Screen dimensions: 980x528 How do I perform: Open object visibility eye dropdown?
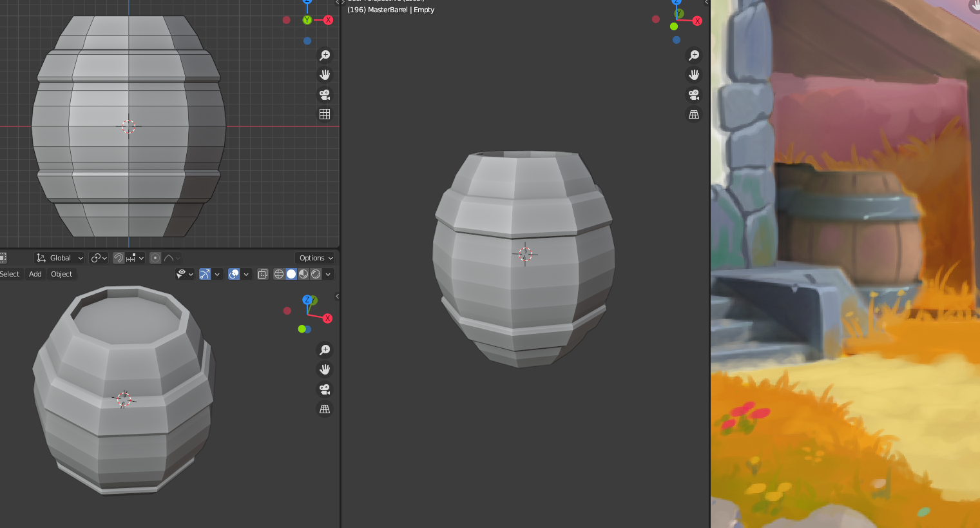pyautogui.click(x=185, y=274)
